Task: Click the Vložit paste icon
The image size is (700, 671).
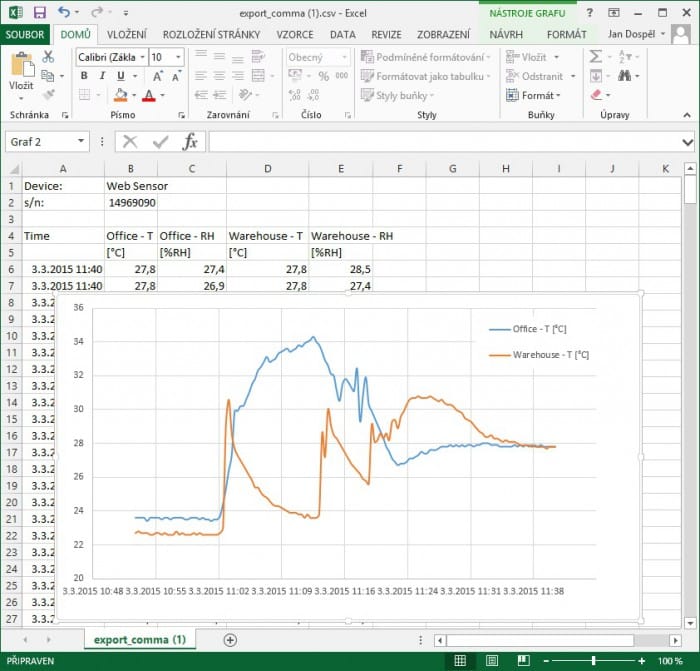Action: tap(21, 72)
